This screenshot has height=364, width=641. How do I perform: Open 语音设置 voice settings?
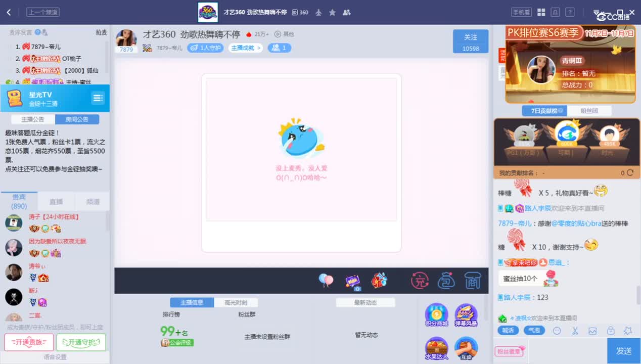55,357
